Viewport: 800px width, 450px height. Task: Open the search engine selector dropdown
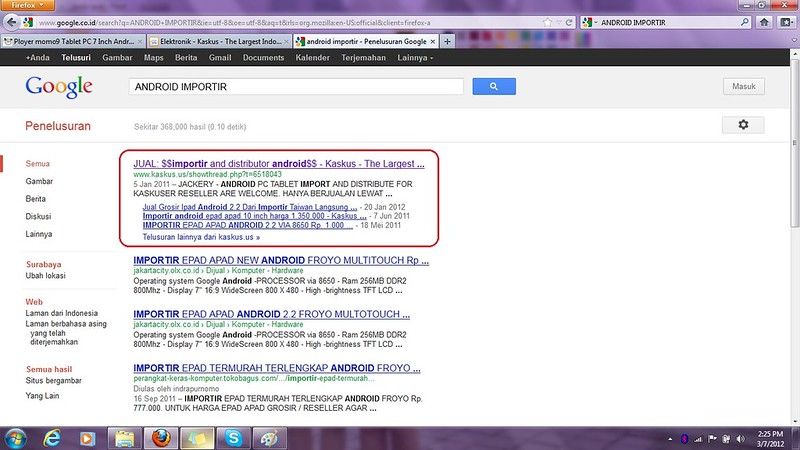click(x=590, y=22)
